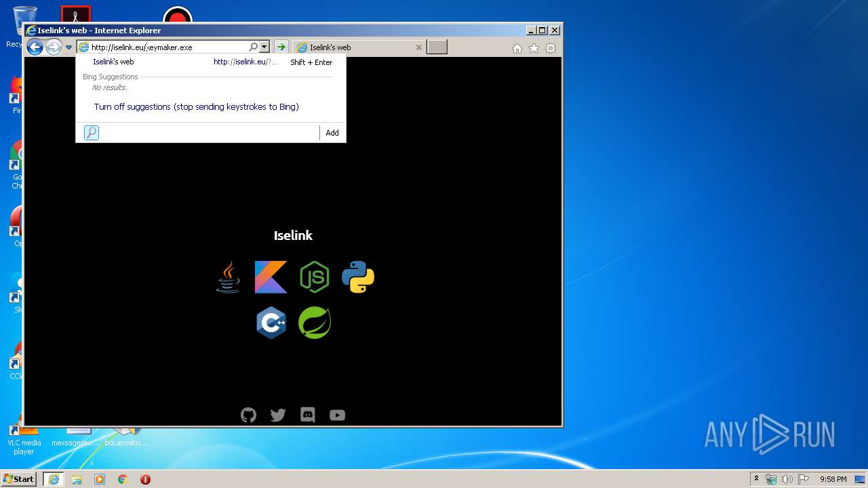This screenshot has width=868, height=488.
Task: Click the Node.js logo icon
Action: tap(315, 277)
